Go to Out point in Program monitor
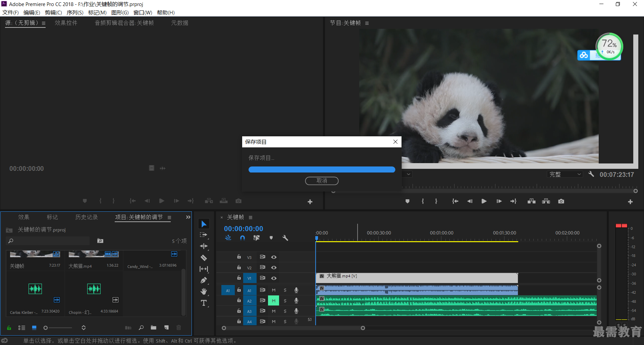Viewport: 644px width, 345px height. [514, 201]
